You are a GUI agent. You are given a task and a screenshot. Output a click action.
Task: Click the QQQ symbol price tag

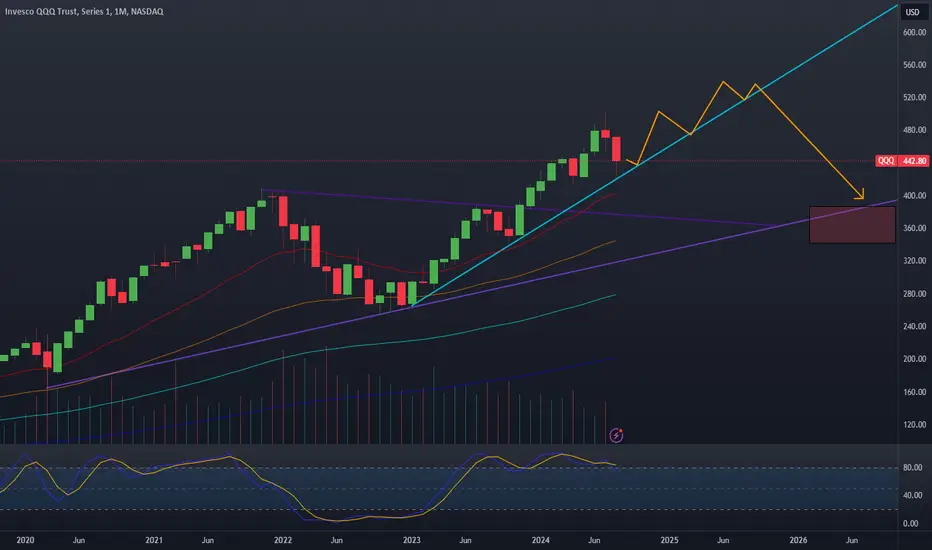click(886, 161)
